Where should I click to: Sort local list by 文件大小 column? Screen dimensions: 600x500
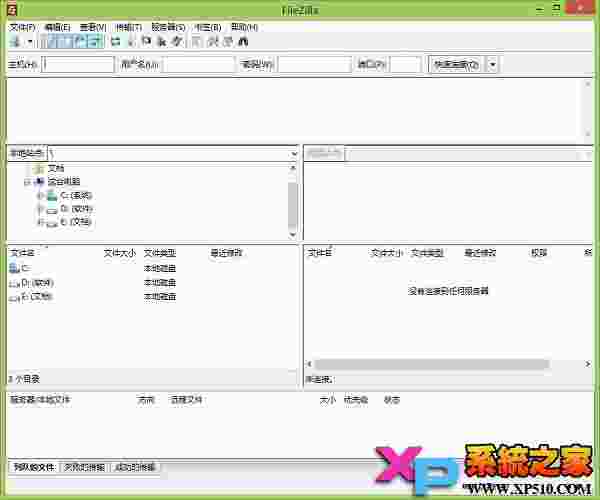[x=120, y=253]
